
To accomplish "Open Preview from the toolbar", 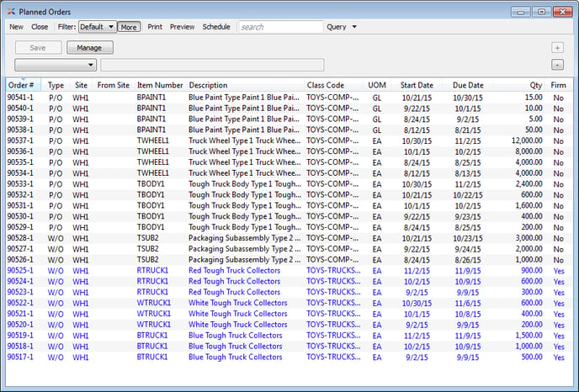I will [x=182, y=27].
